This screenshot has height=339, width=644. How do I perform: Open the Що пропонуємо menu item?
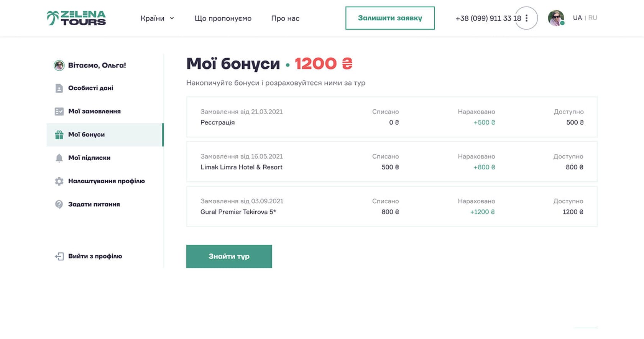point(223,18)
